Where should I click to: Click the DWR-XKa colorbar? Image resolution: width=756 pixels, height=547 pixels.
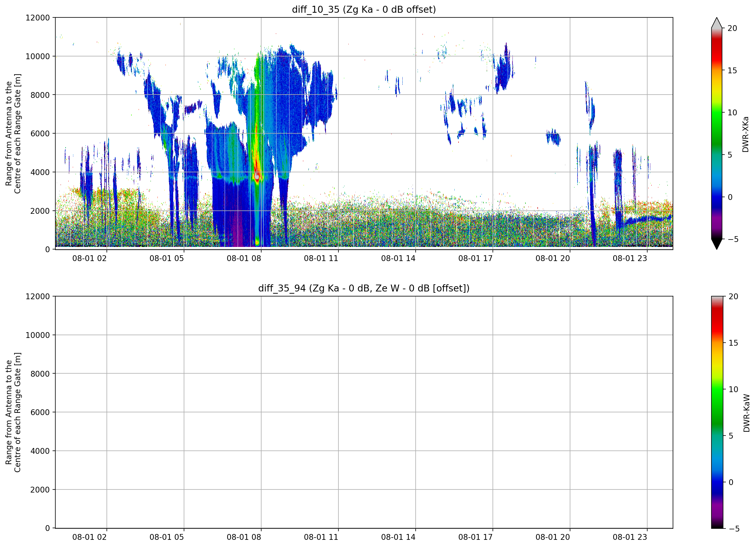pos(716,133)
